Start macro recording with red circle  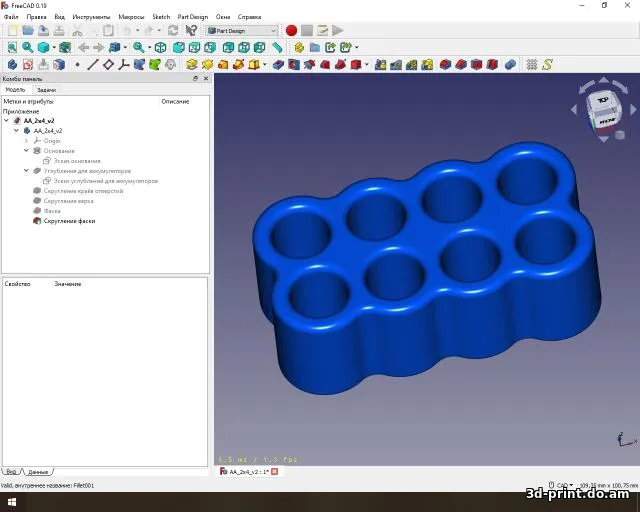pos(291,31)
